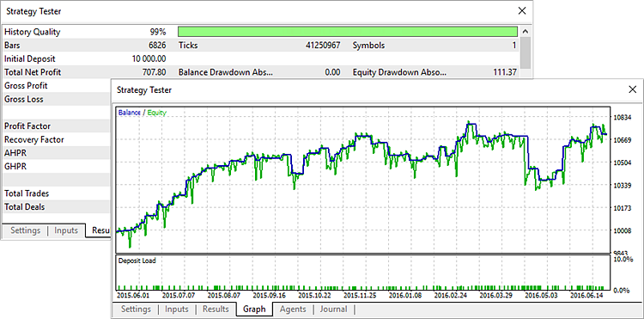The width and height of the screenshot is (644, 319).
Task: Click the scrollbar up arrow in results
Action: pos(526,32)
